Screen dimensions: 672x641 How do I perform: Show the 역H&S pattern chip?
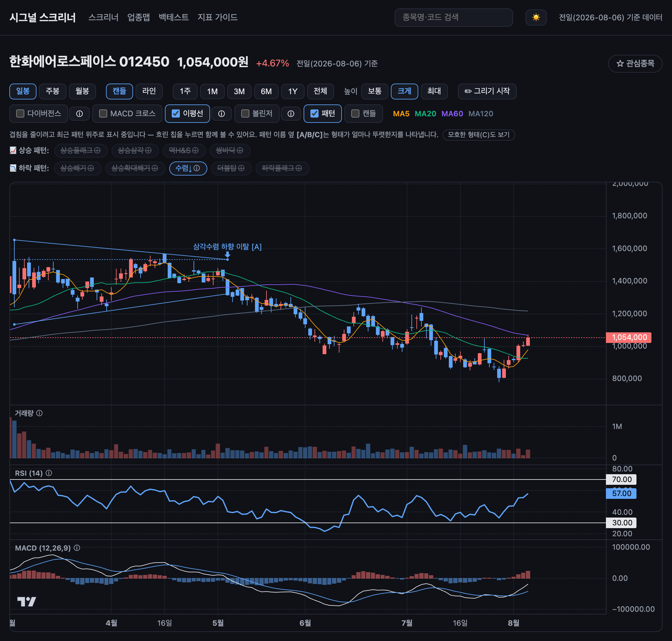coord(184,150)
